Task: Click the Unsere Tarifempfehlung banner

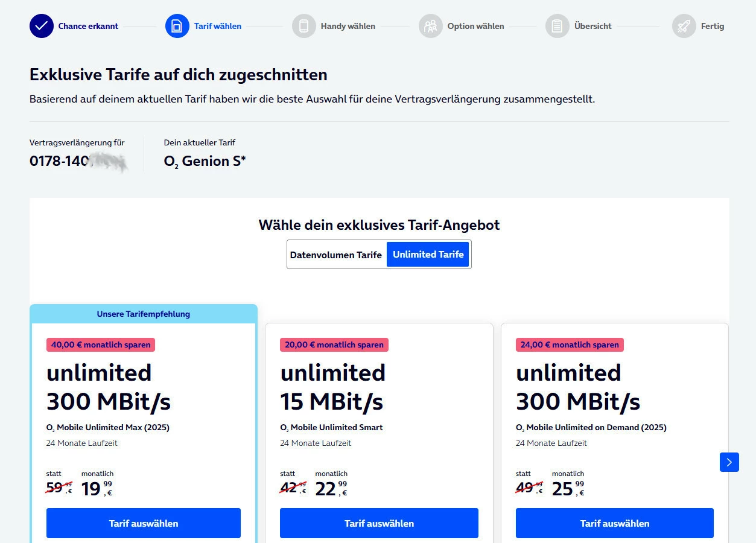Action: (x=144, y=314)
